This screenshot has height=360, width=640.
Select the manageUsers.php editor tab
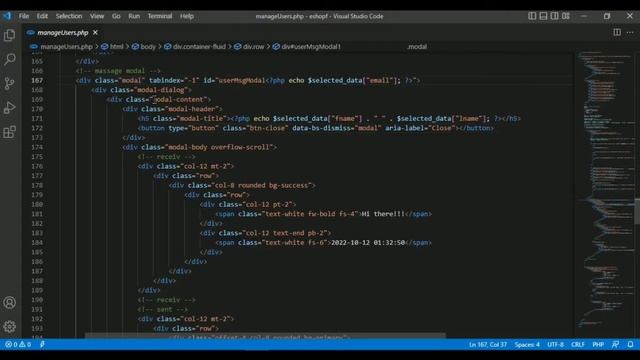(63, 32)
